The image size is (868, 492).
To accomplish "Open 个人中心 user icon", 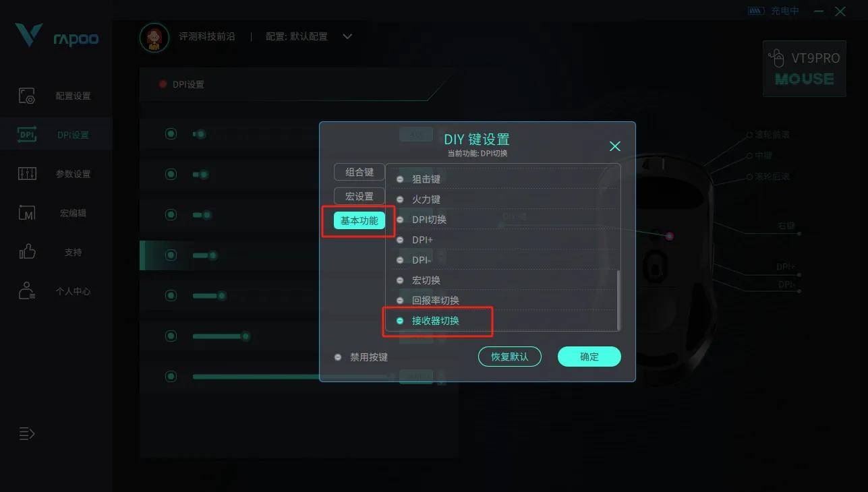I will (27, 291).
